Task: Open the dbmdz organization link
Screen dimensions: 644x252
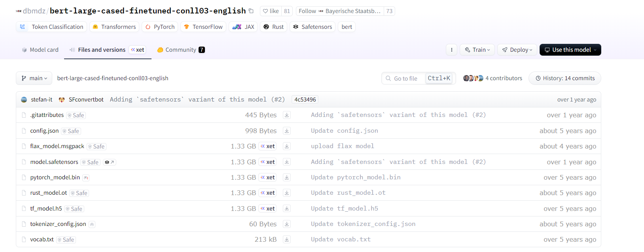Action: point(34,11)
